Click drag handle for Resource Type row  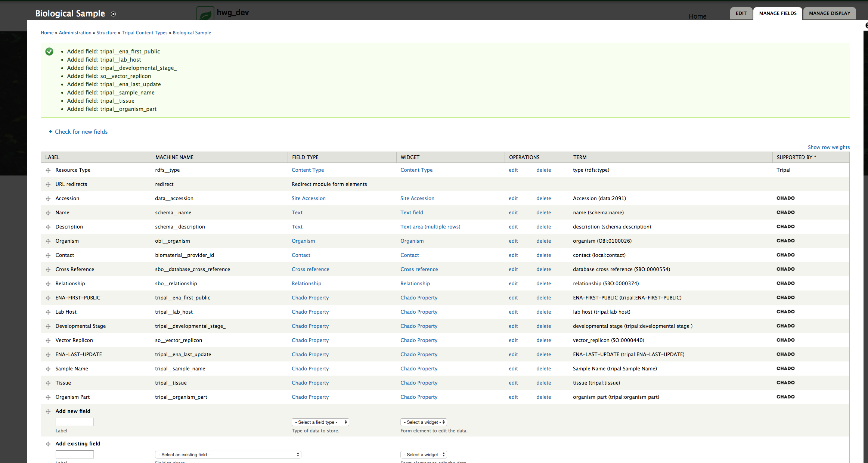pos(48,170)
